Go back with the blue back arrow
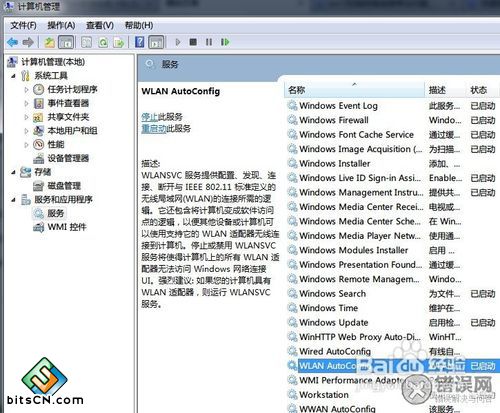 pyautogui.click(x=13, y=42)
